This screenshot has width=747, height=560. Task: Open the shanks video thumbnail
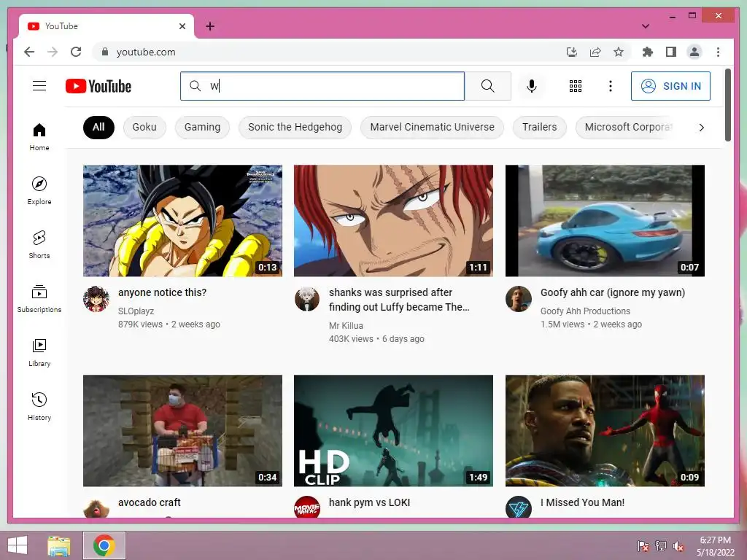tap(393, 220)
